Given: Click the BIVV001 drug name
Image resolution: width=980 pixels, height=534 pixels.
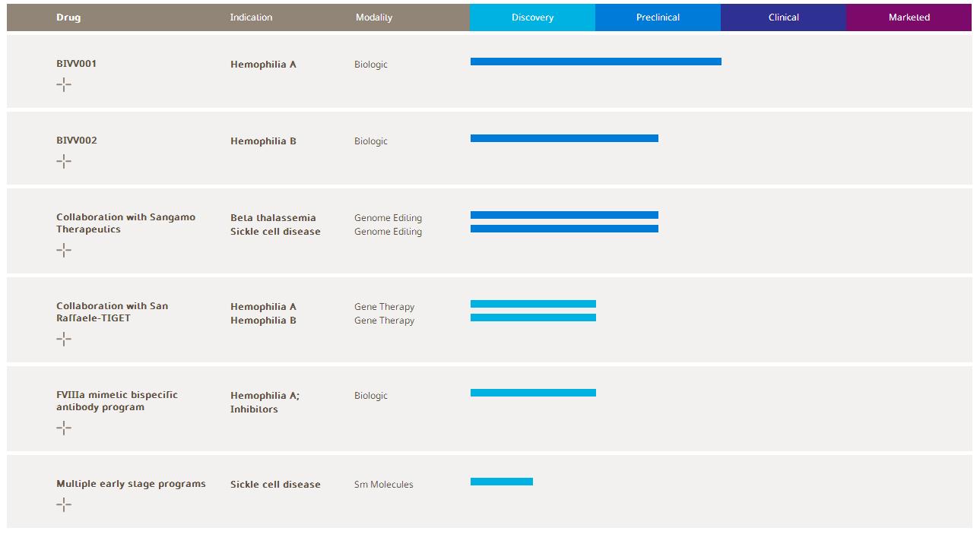Looking at the screenshot, I should pos(76,64).
